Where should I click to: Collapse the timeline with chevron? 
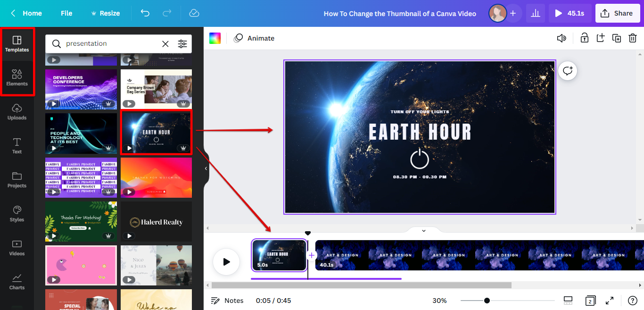(x=423, y=231)
